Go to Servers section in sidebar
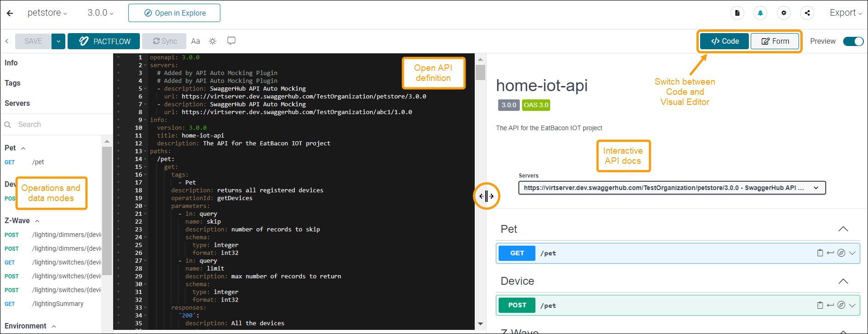The width and height of the screenshot is (868, 334). point(17,104)
